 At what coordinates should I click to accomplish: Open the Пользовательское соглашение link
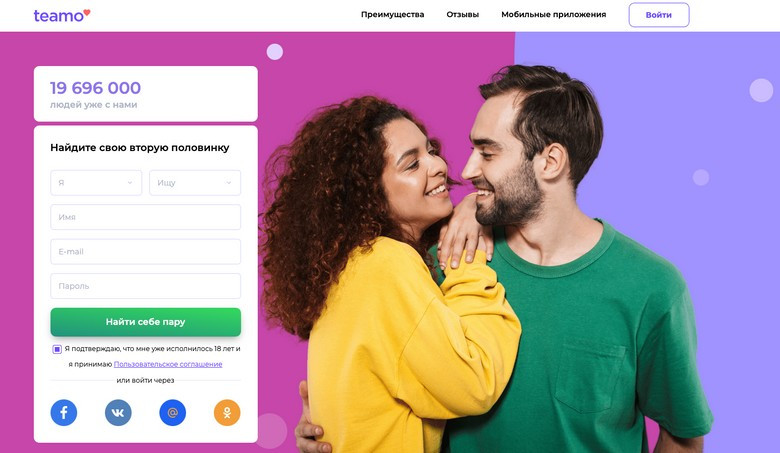point(168,364)
